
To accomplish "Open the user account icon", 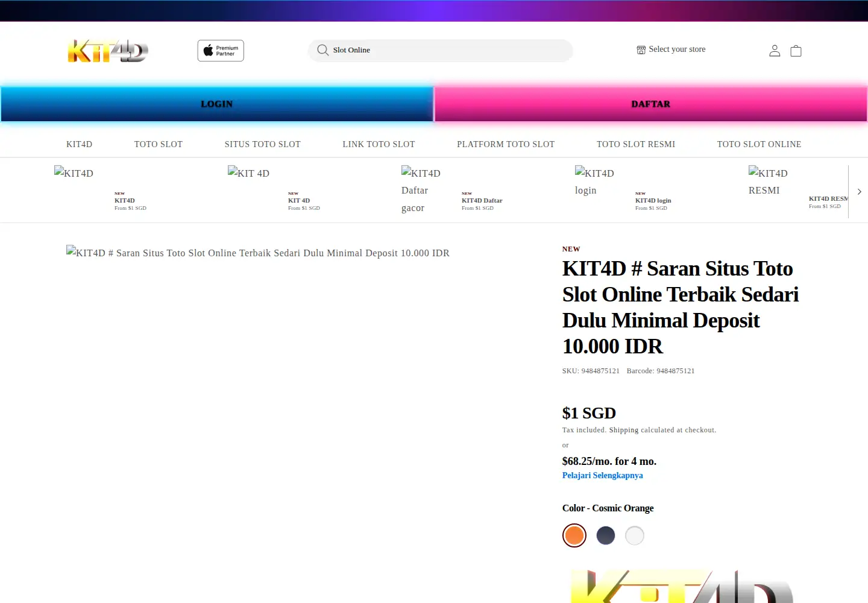I will click(x=775, y=51).
